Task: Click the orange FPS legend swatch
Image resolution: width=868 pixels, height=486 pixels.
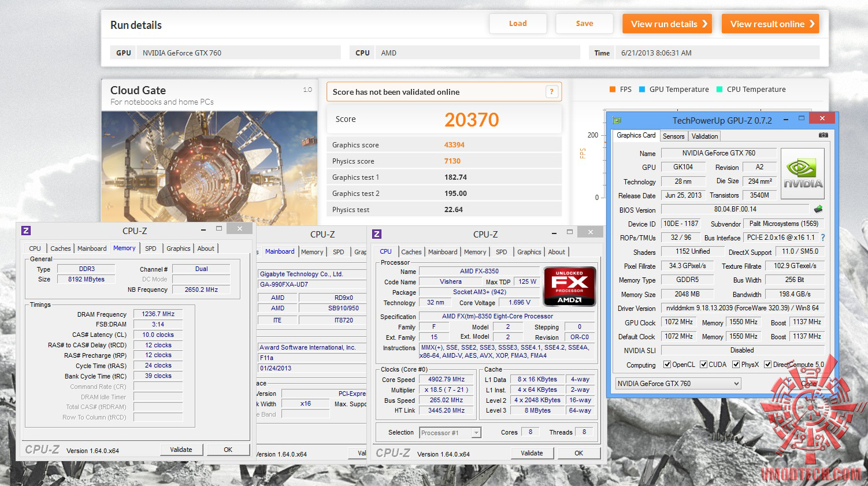Action: 613,90
